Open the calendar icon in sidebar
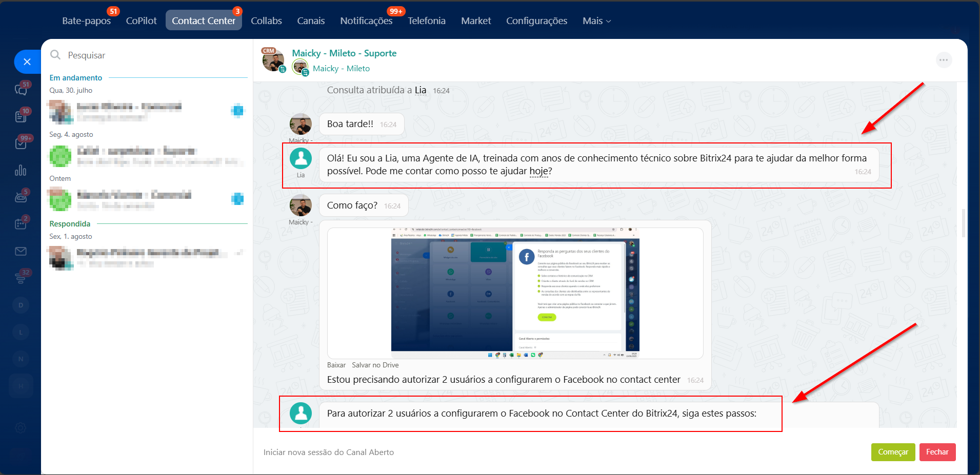This screenshot has height=475, width=980. (21, 224)
